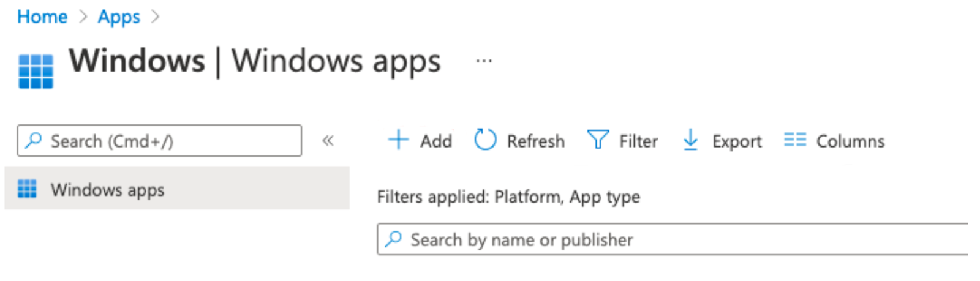Refresh the apps list
Screen dimensions: 980x281
click(519, 141)
